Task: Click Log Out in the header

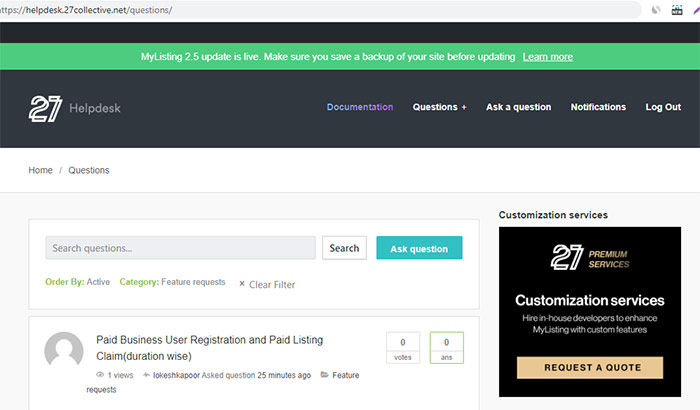Action: click(663, 107)
